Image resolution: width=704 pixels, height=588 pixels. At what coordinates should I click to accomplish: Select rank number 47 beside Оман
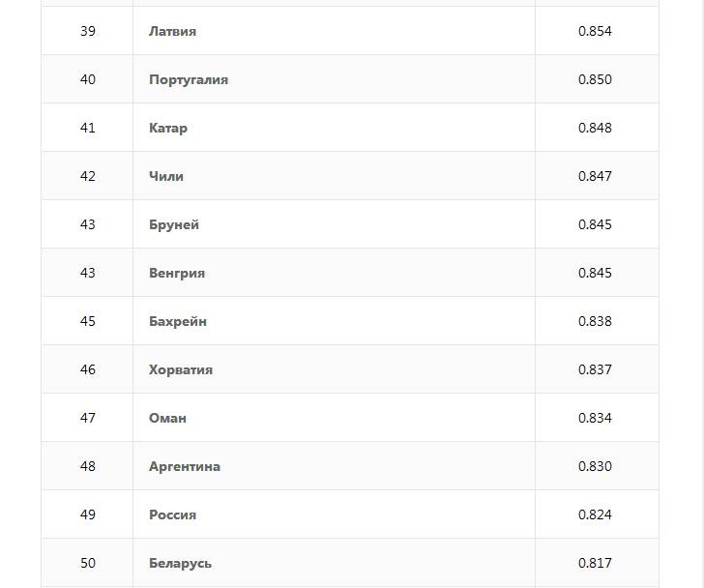(88, 418)
